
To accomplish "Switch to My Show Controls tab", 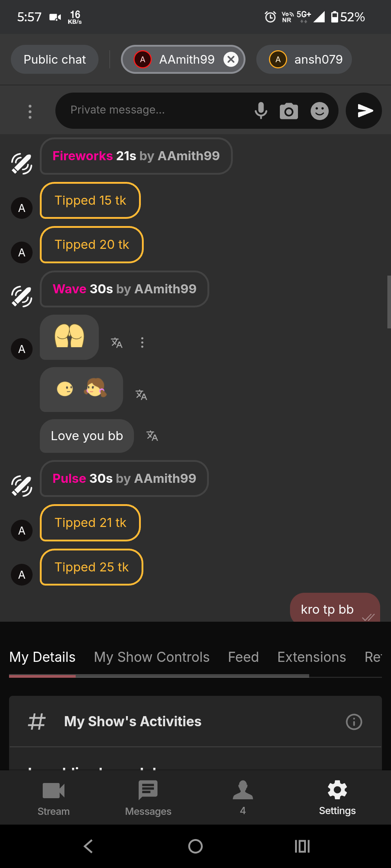I will [x=152, y=657].
